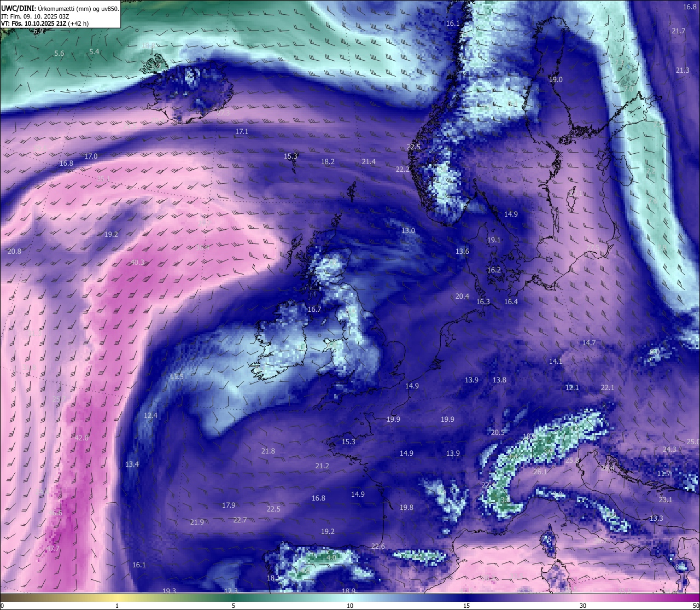Click the value 22.6 on the map
The height and width of the screenshot is (610, 700).
378,547
